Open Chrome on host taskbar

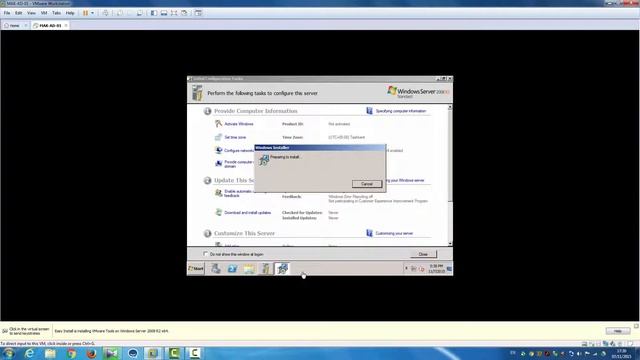(71, 353)
